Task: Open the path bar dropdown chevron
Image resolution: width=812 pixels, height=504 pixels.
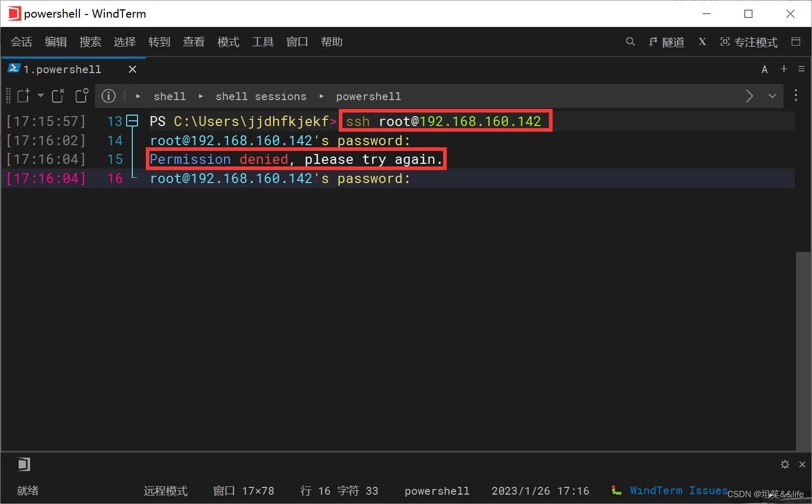Action: click(x=772, y=96)
